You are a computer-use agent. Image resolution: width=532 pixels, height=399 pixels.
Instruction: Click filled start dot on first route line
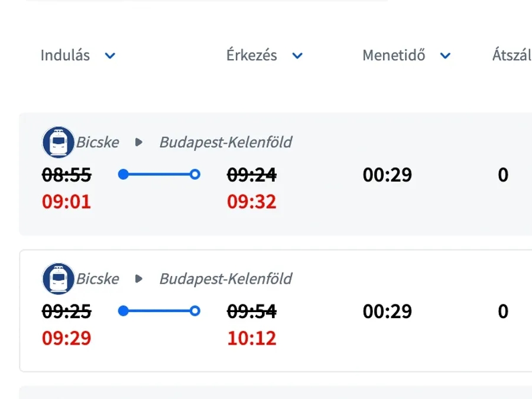click(x=123, y=174)
